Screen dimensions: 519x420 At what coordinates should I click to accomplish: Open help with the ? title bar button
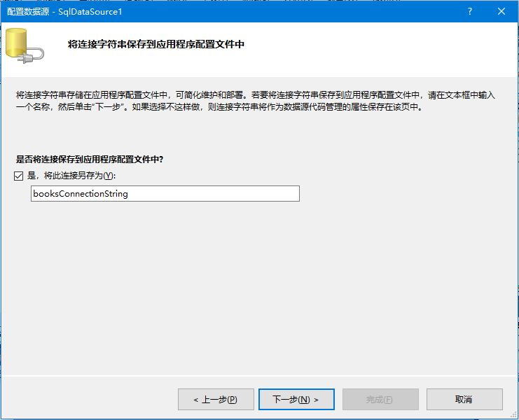pos(470,11)
